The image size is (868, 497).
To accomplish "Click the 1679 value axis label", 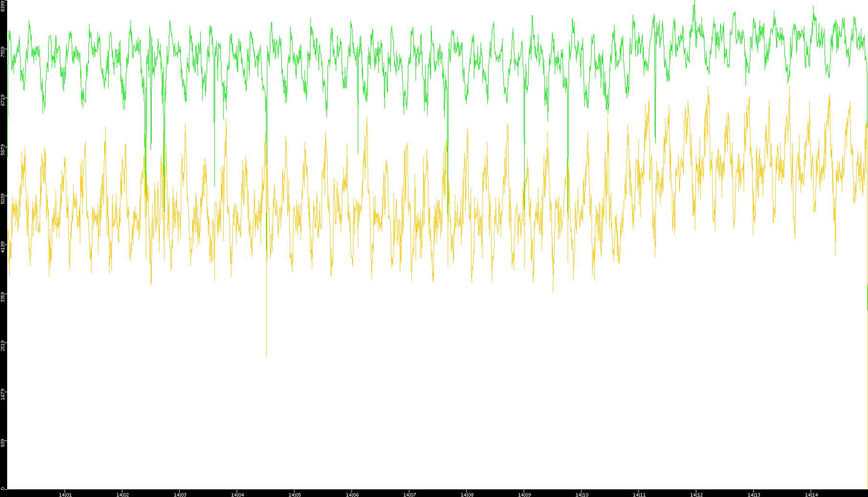I will (3, 394).
